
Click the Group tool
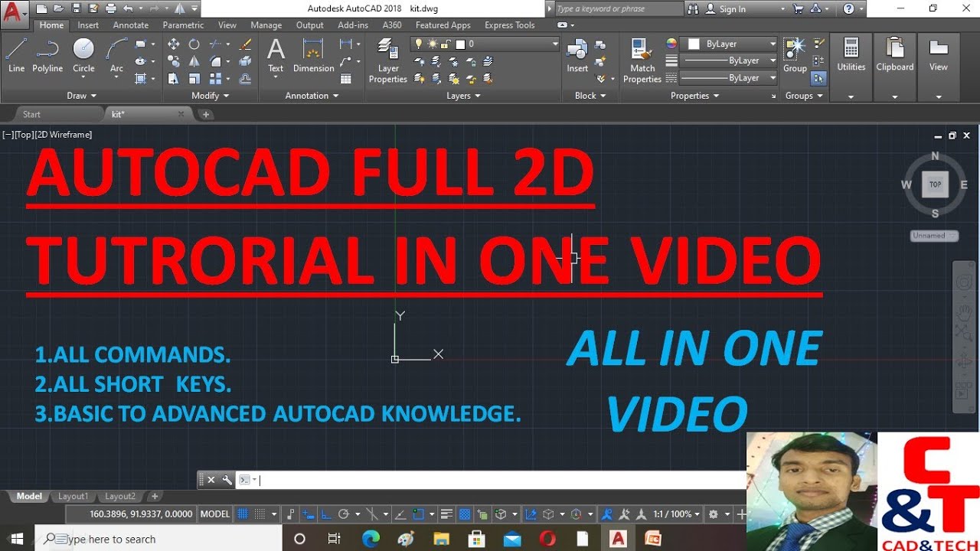[x=795, y=55]
